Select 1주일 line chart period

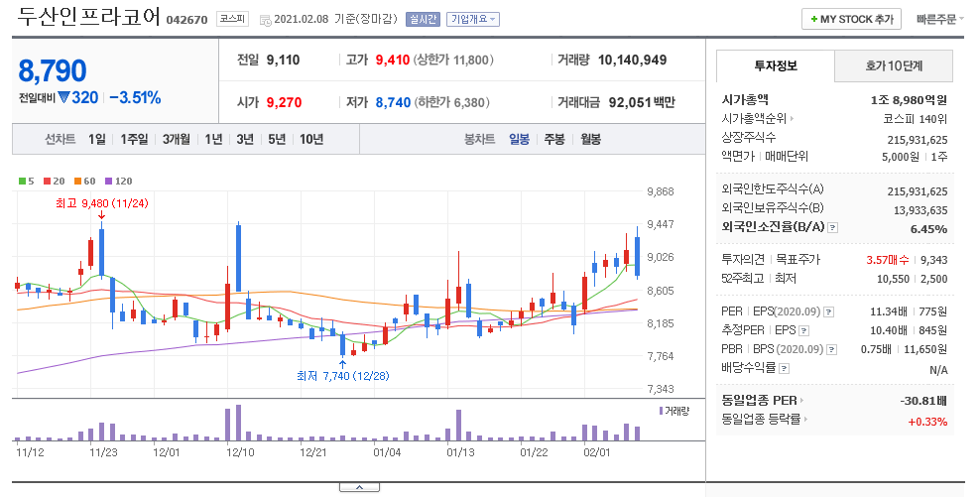134,140
